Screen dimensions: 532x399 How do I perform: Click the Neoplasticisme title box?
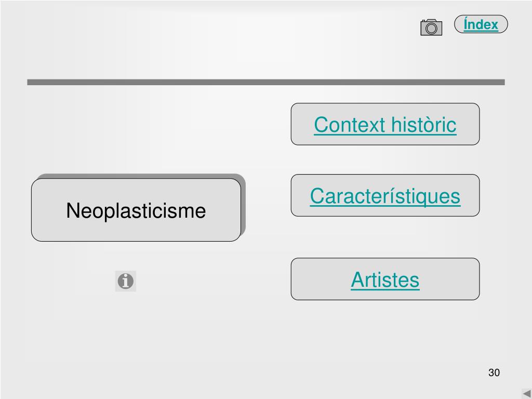[x=136, y=210]
